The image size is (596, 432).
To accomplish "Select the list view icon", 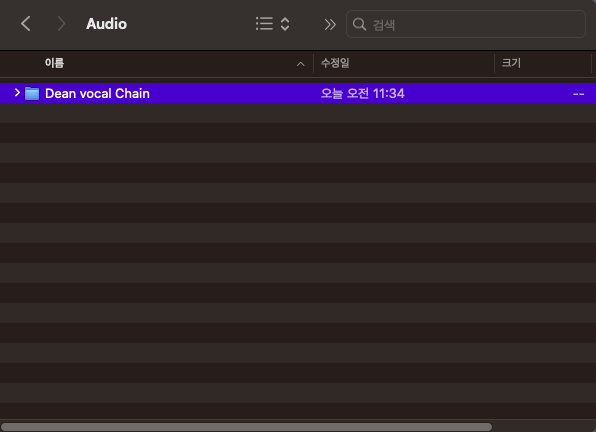I will tap(264, 24).
